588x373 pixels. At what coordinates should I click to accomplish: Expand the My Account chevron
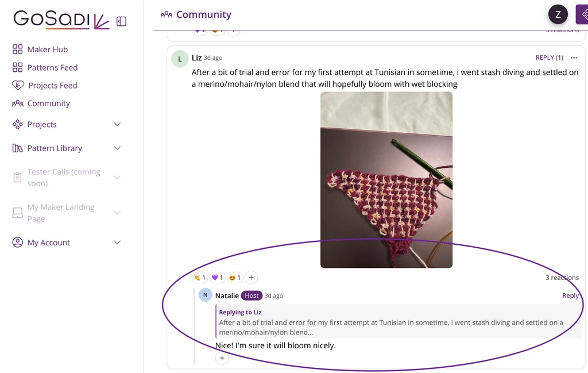click(x=117, y=243)
